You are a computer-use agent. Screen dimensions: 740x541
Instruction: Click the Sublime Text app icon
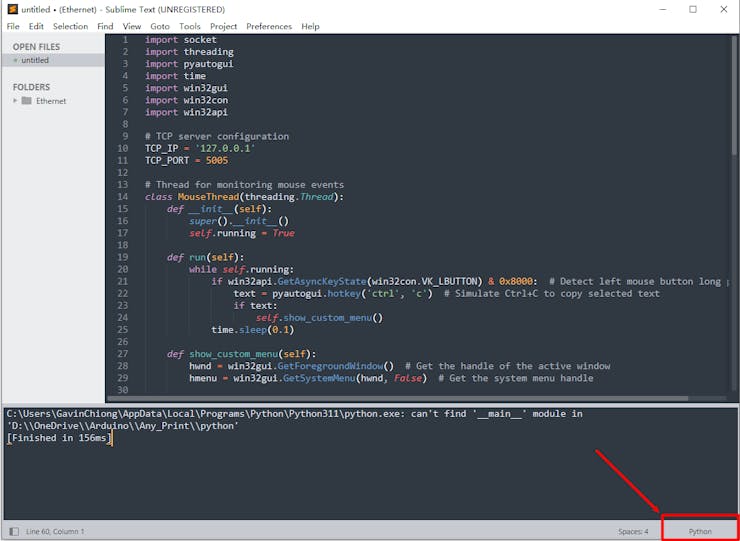point(12,9)
